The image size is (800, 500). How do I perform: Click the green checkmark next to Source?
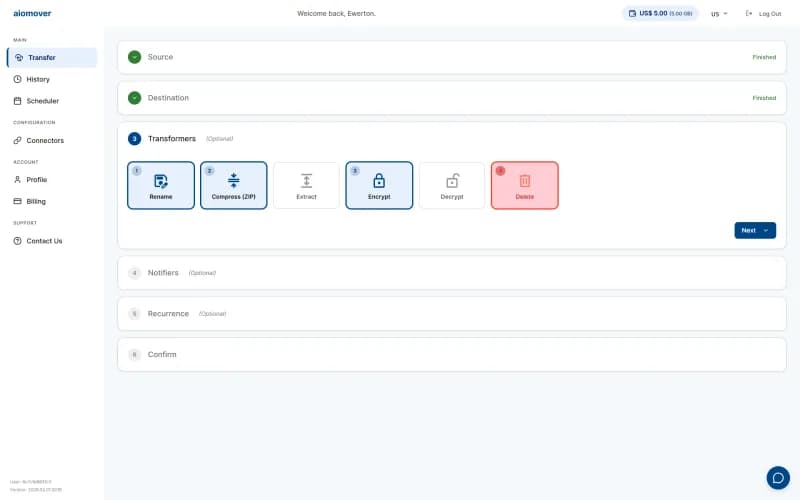[x=134, y=57]
